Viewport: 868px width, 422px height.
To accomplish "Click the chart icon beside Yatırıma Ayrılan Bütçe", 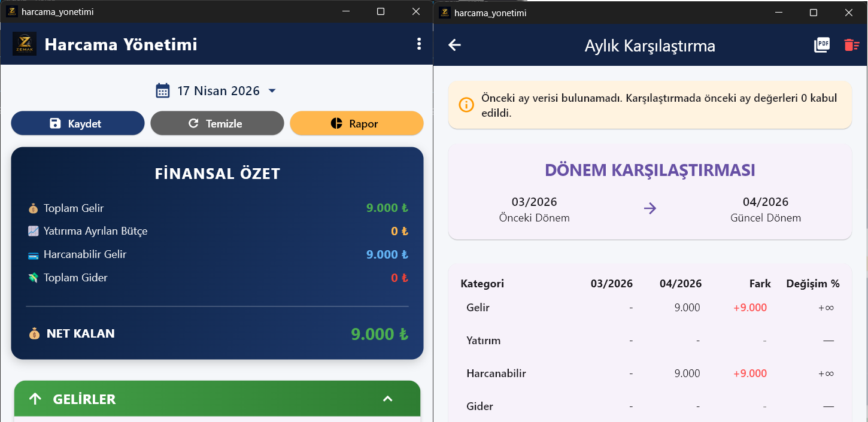I will pyautogui.click(x=34, y=231).
